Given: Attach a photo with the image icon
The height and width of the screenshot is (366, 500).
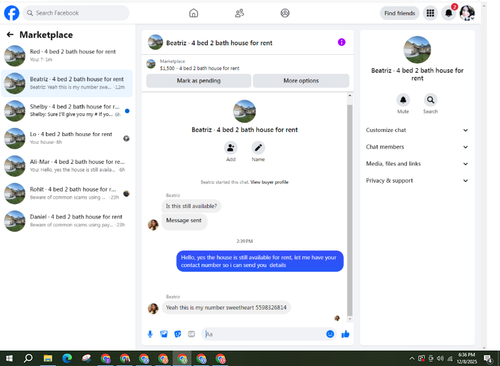Looking at the screenshot, I should pos(164,334).
